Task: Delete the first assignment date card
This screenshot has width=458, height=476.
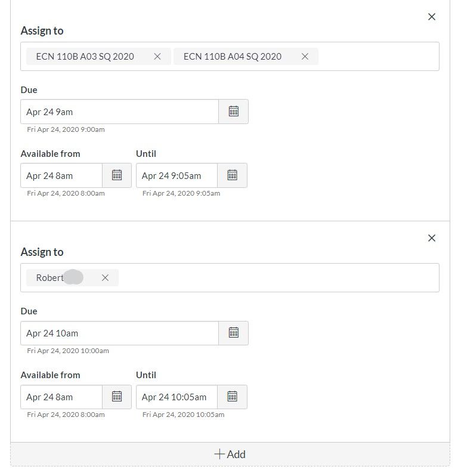Action: (432, 17)
